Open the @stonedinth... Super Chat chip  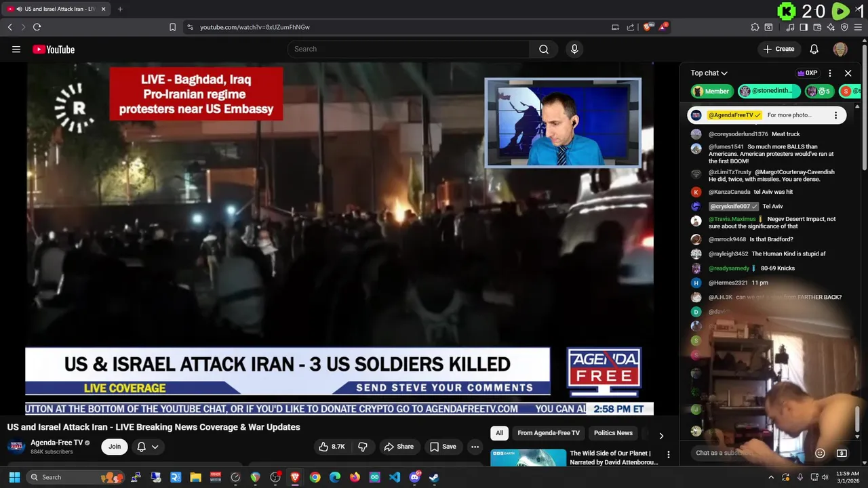tap(769, 91)
